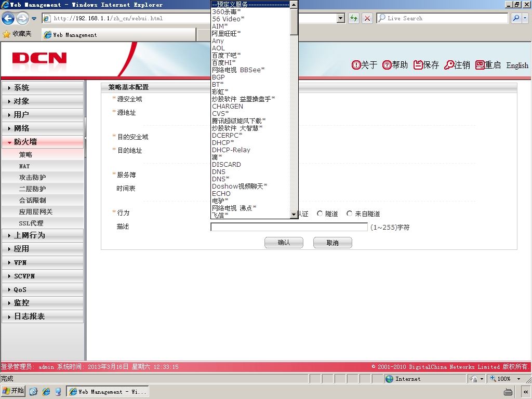Click the service list scroll up arrow
The width and height of the screenshot is (532, 399).
[x=294, y=4]
